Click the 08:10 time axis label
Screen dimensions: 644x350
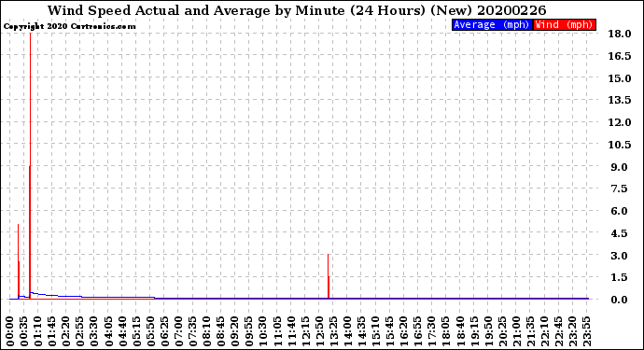coord(207,331)
